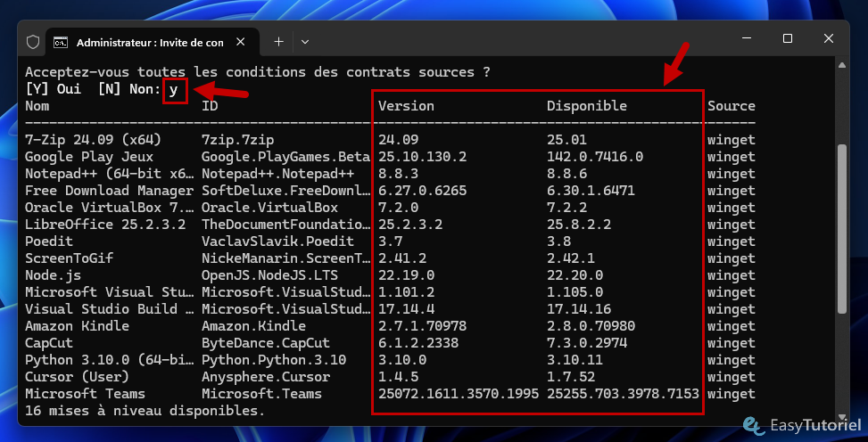The width and height of the screenshot is (868, 442).
Task: Click available version '142.0.7416.0'
Action: (x=595, y=157)
